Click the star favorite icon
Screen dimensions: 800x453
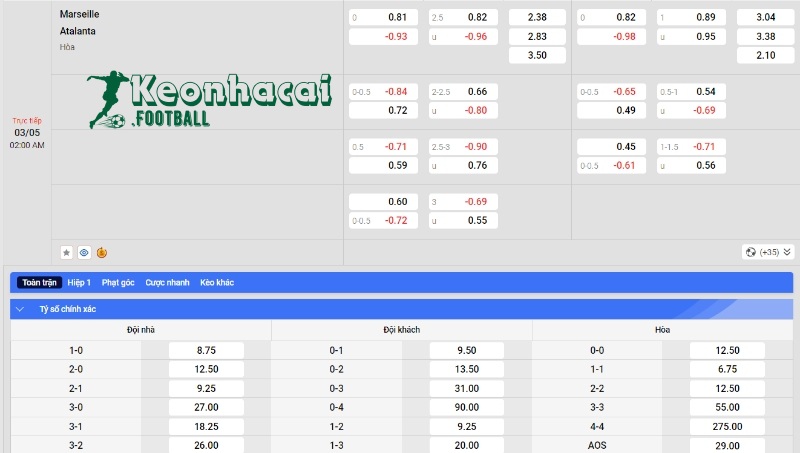[67, 253]
